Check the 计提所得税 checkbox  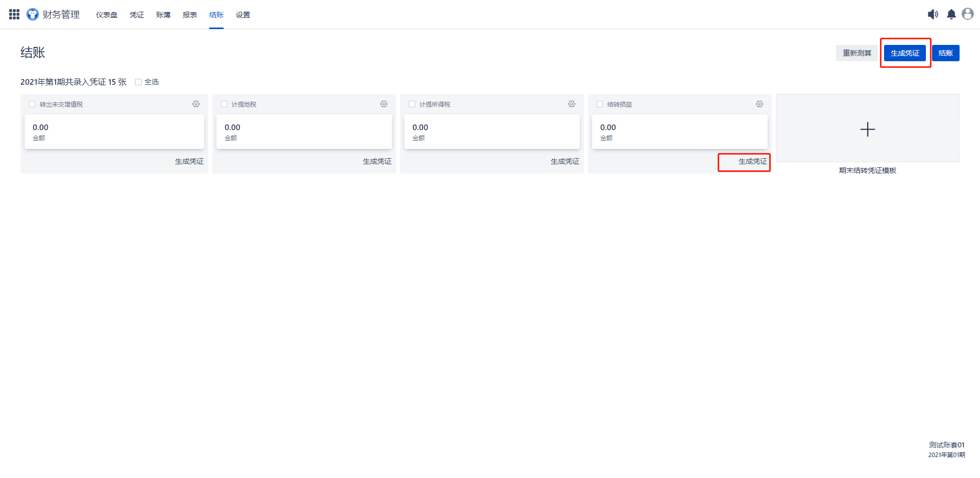(412, 104)
